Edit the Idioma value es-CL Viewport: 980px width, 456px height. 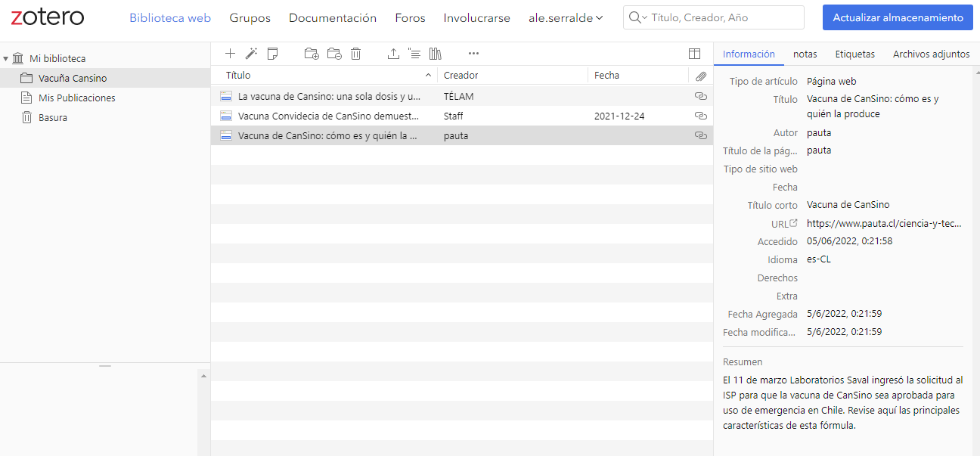tap(819, 259)
